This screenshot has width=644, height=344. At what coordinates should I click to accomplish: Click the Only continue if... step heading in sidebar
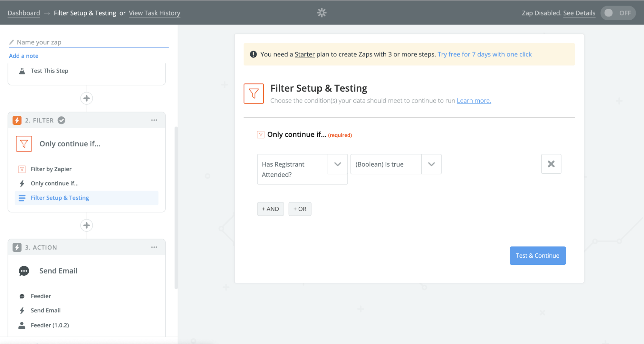point(70,144)
